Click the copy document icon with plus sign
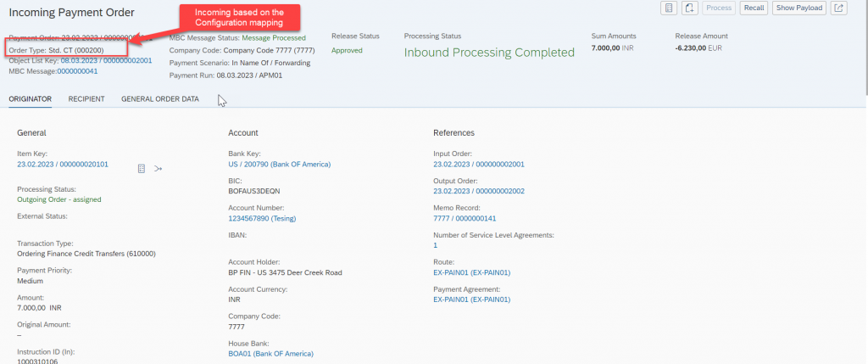Image resolution: width=868 pixels, height=364 pixels. point(689,8)
